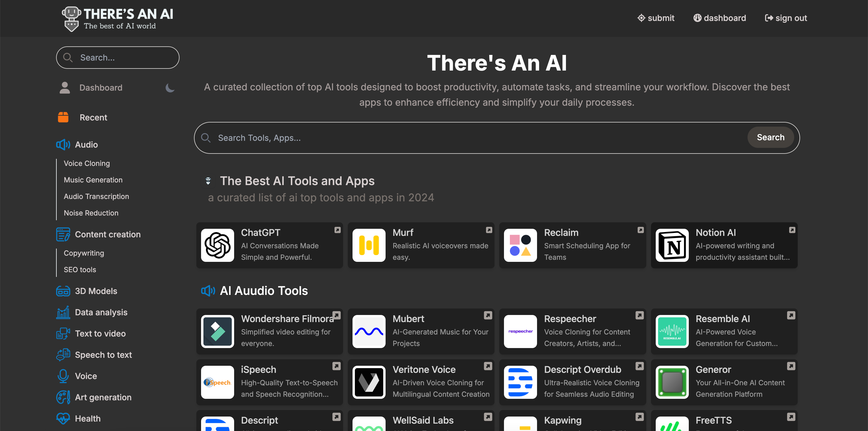
Task: Open the Text to video category label
Action: tap(100, 334)
